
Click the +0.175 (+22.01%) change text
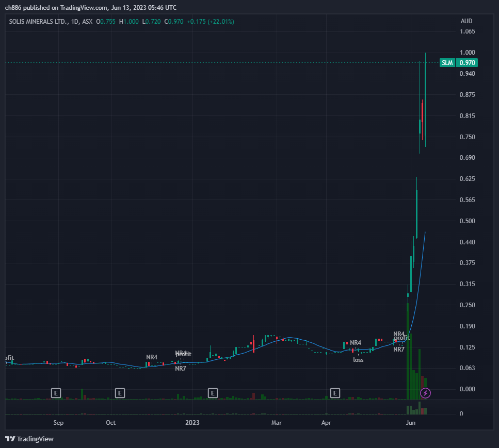[x=211, y=22]
